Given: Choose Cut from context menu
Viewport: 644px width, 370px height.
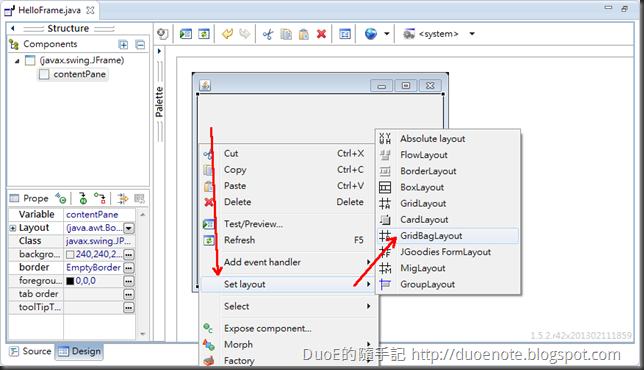Looking at the screenshot, I should coord(288,154).
